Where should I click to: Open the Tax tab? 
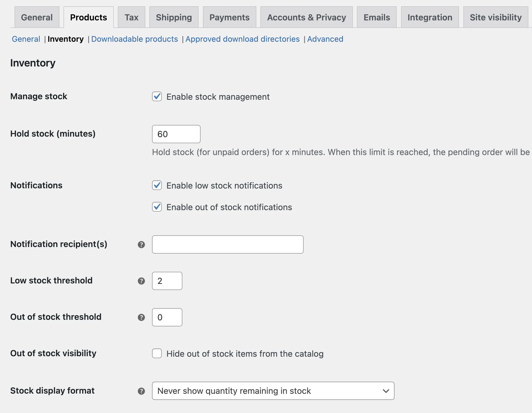tap(131, 17)
